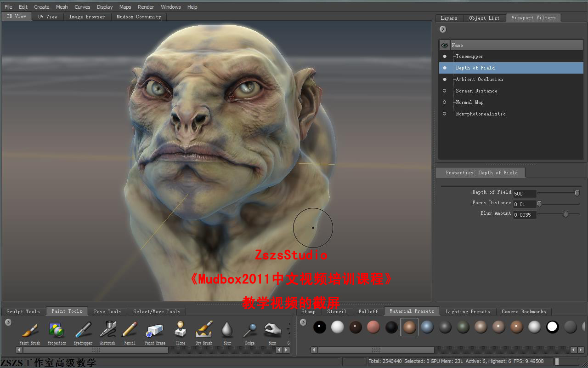Choose the white sphere material preset
Viewport: 588px width, 368px height.
click(338, 327)
